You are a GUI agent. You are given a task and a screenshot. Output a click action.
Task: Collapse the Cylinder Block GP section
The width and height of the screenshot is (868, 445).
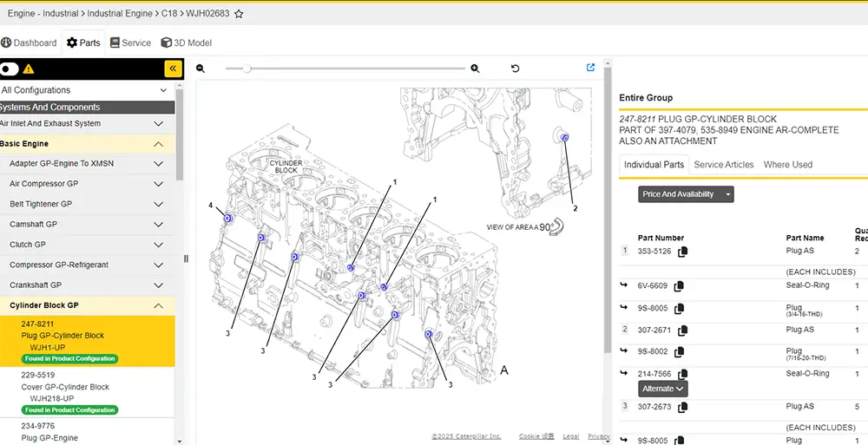point(158,305)
